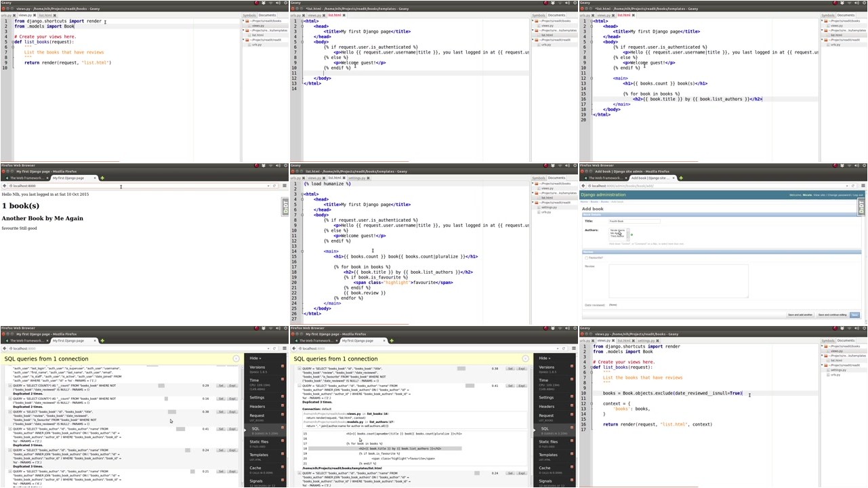Click the green plus icon beside Authors

click(632, 235)
